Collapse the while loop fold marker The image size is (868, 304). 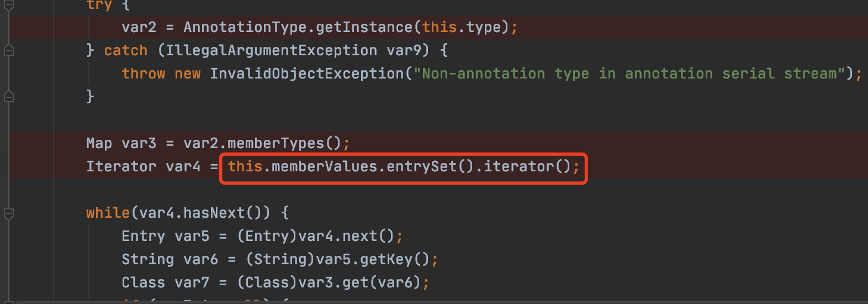[9, 213]
